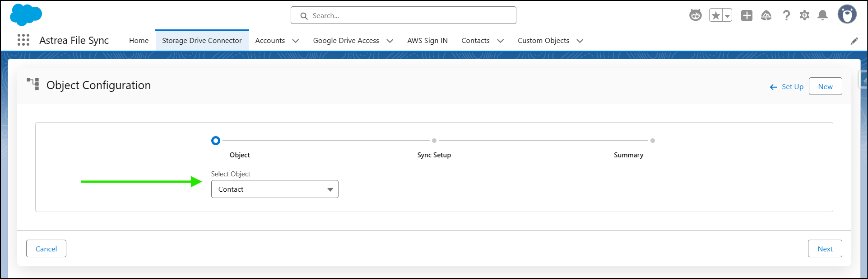
Task: Click the Trailhead cloud icon
Action: click(766, 15)
